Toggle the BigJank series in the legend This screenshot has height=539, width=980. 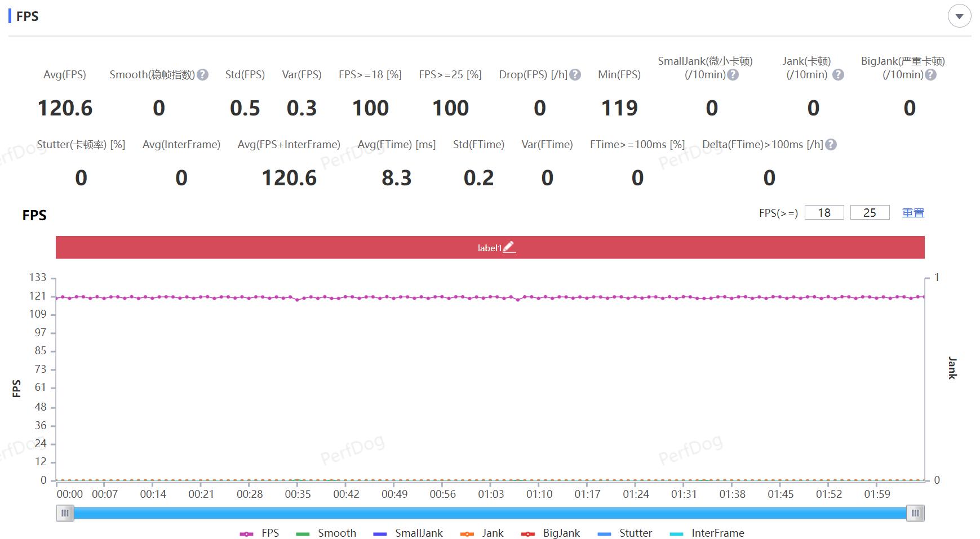tap(551, 533)
